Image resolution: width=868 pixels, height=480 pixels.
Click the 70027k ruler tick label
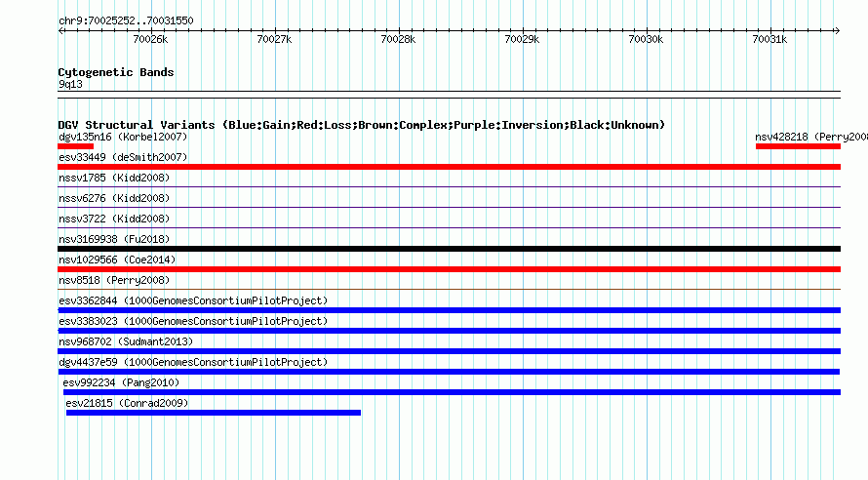pos(275,39)
